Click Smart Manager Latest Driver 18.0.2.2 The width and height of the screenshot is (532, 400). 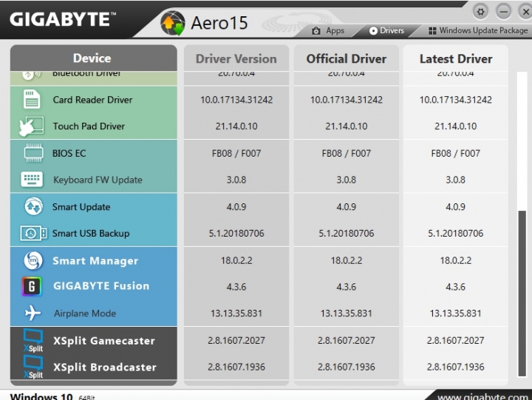click(x=455, y=260)
